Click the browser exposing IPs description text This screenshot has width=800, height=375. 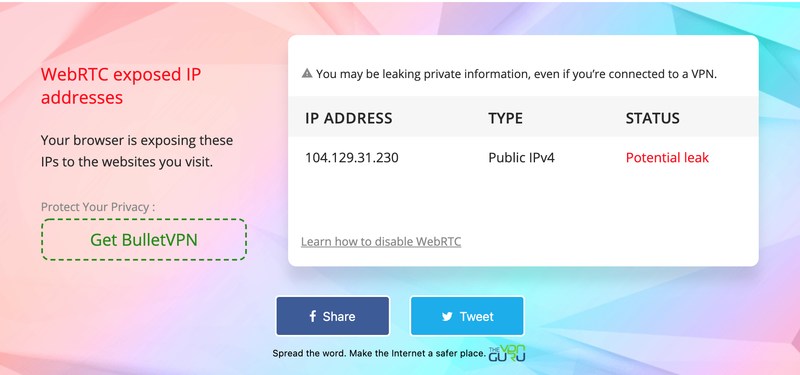137,151
